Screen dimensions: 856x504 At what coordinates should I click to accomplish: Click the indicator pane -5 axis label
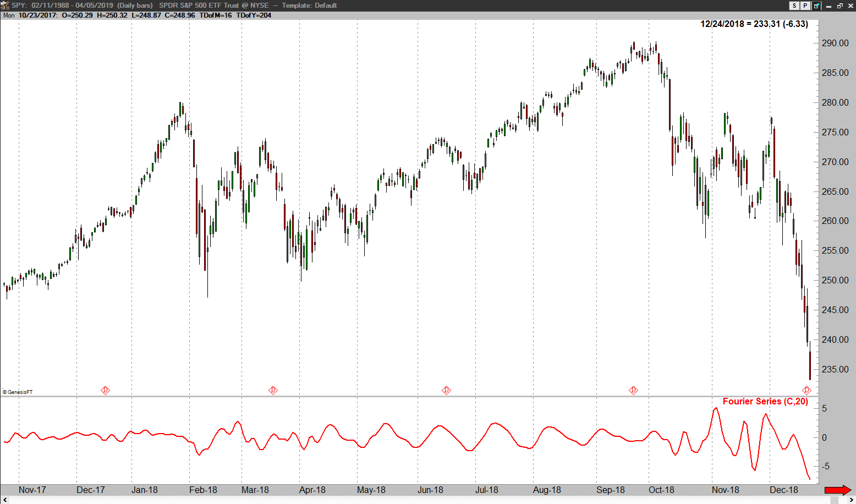pos(826,467)
